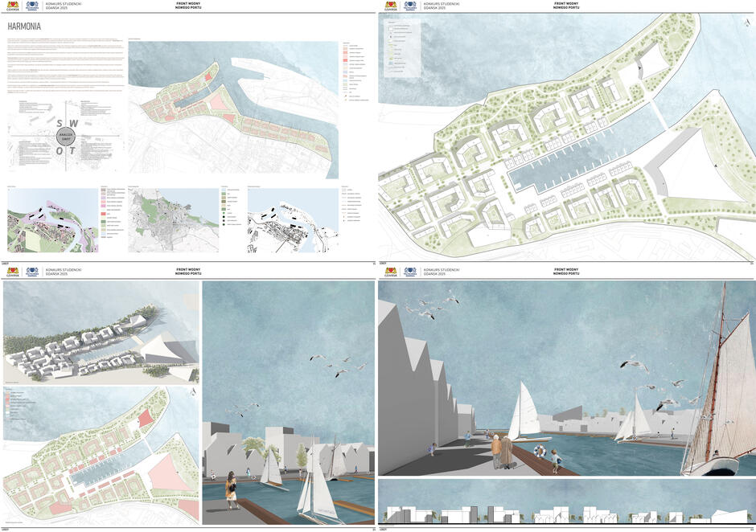Click the blue marina basin on the green site plan
Viewport: 756px width, 532px height.
pos(554,172)
